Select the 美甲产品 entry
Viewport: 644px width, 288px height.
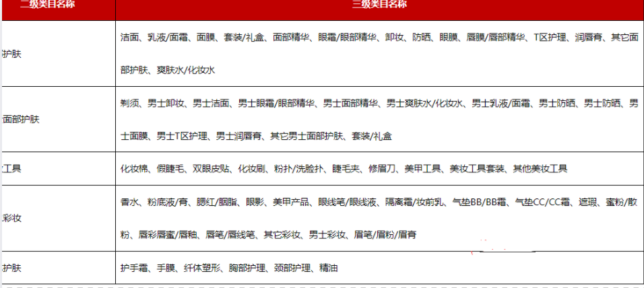point(291,202)
